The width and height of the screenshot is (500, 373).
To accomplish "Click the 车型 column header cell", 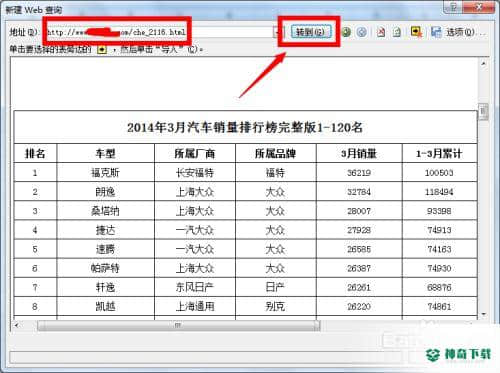I will 106,153.
